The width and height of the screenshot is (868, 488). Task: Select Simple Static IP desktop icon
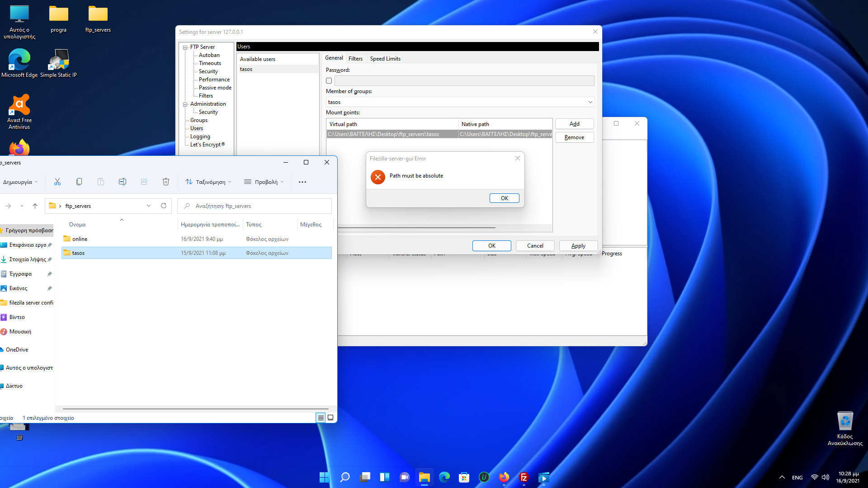pyautogui.click(x=58, y=63)
